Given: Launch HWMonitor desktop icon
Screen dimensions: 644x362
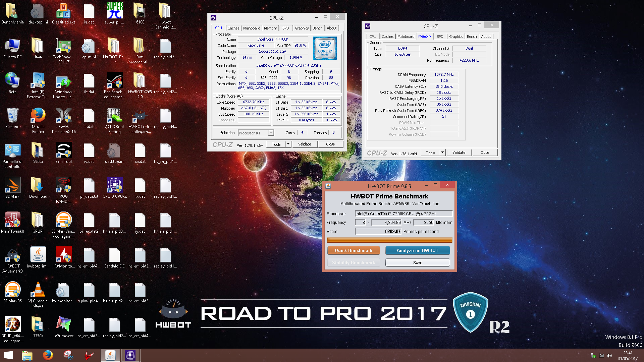Looking at the screenshot, I should coord(63,257).
